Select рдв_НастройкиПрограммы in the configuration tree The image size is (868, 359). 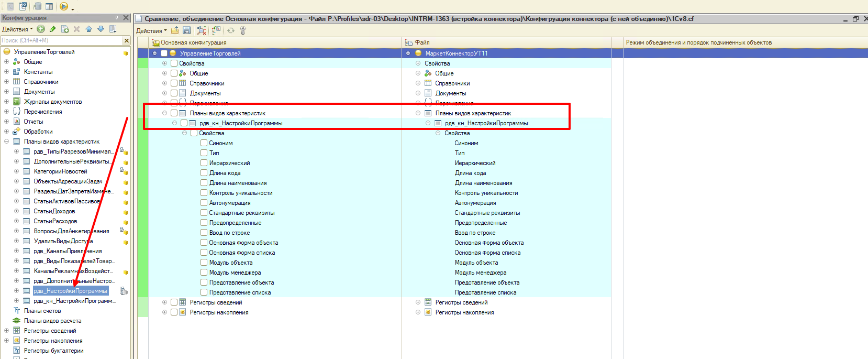70,291
